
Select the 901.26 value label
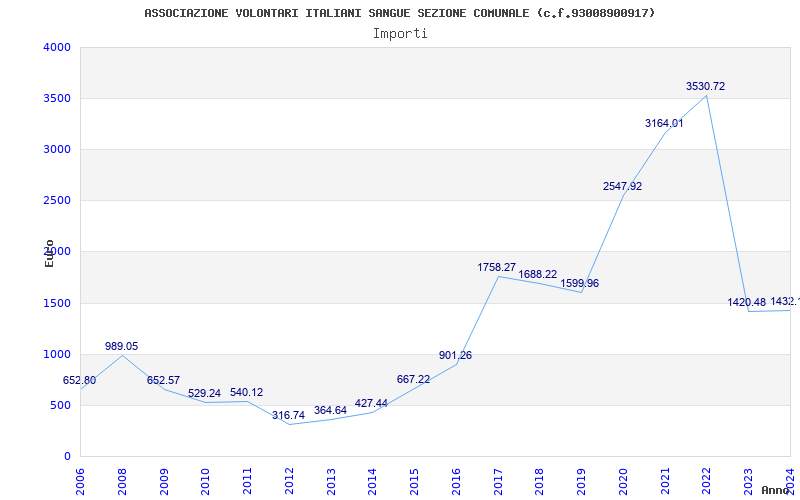[x=455, y=356]
